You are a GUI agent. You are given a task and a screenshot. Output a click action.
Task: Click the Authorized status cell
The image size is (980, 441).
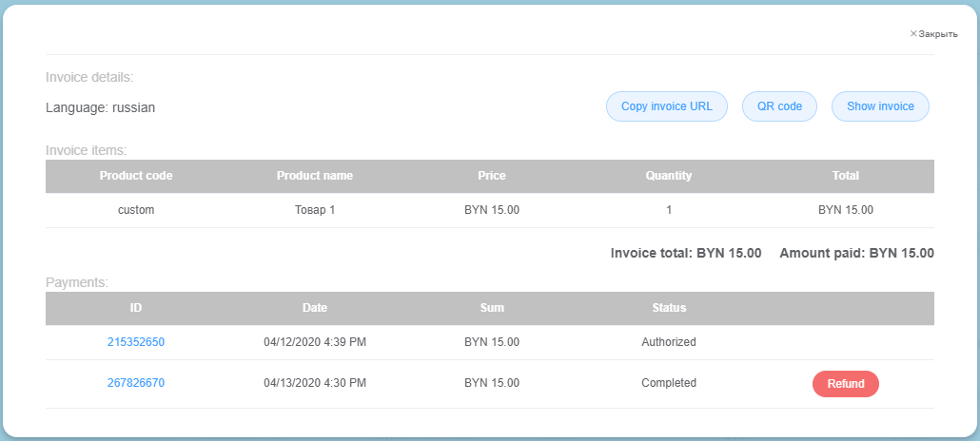click(x=669, y=342)
